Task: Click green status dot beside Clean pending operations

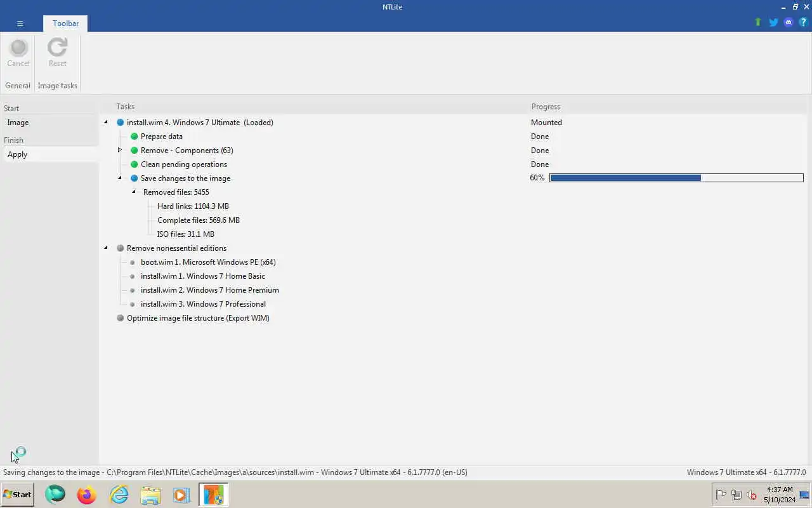Action: [x=134, y=164]
